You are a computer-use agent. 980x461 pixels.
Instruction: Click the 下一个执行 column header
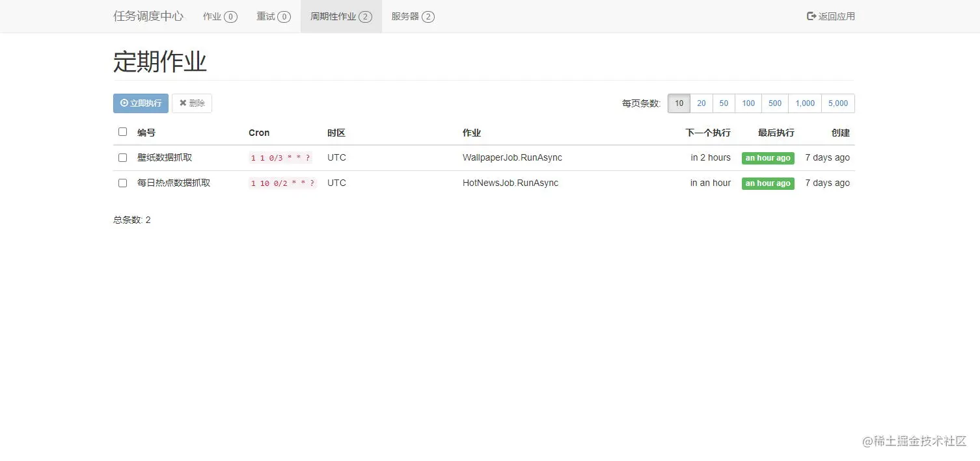(x=708, y=133)
